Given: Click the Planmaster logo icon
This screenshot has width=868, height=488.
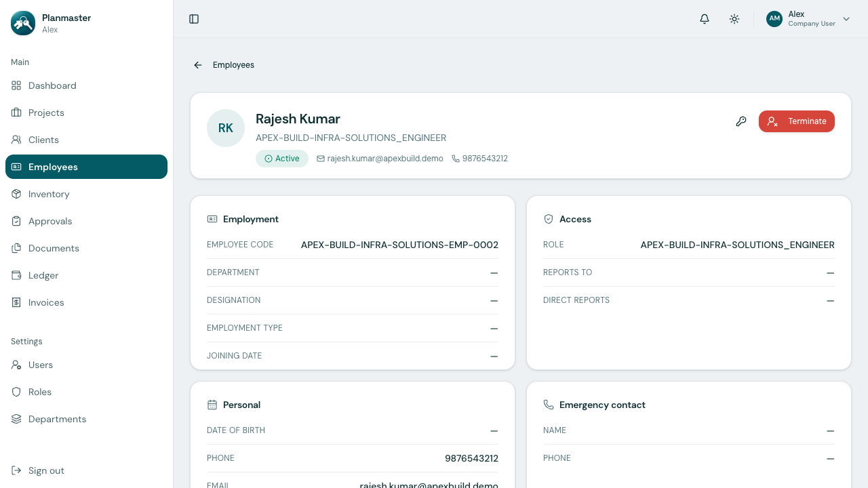Looking at the screenshot, I should click(x=23, y=23).
